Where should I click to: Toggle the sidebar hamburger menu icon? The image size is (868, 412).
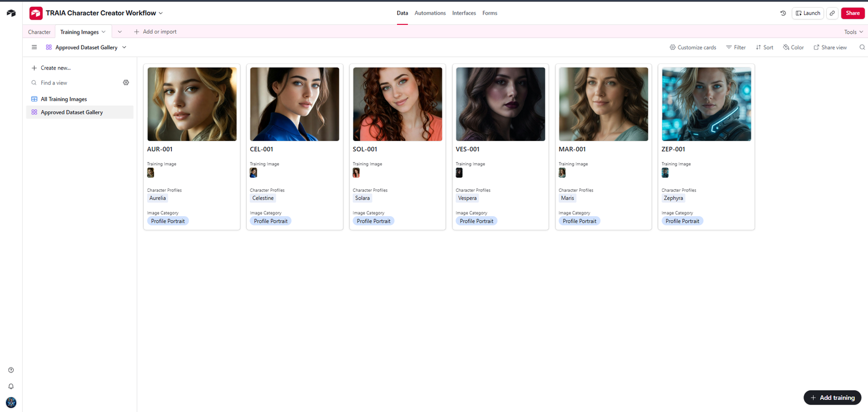coord(34,47)
